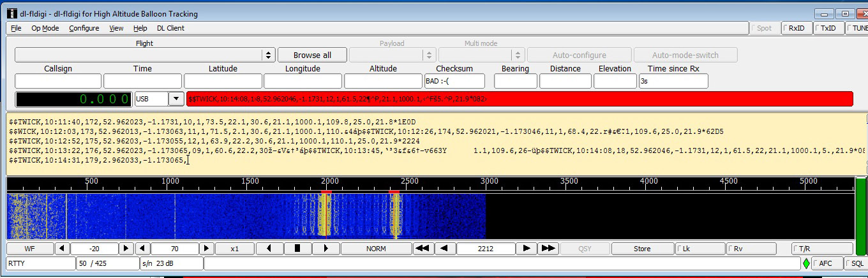
Task: Open the DL Client menu
Action: [x=170, y=28]
